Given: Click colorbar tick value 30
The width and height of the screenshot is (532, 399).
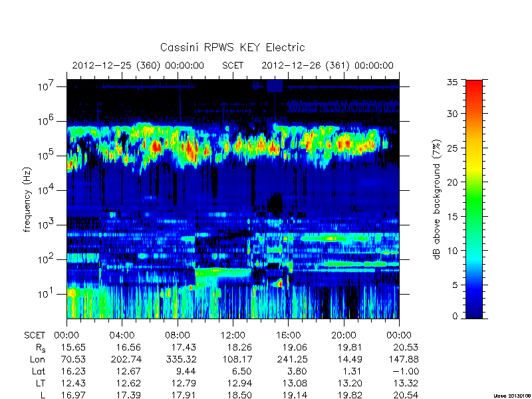Looking at the screenshot, I should tap(452, 113).
